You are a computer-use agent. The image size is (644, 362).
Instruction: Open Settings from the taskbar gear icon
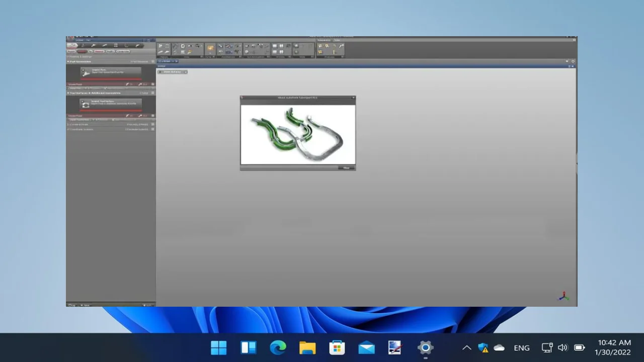tap(425, 347)
